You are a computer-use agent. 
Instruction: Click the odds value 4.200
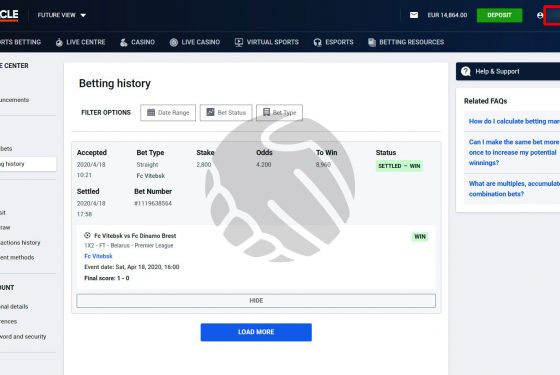click(x=264, y=165)
